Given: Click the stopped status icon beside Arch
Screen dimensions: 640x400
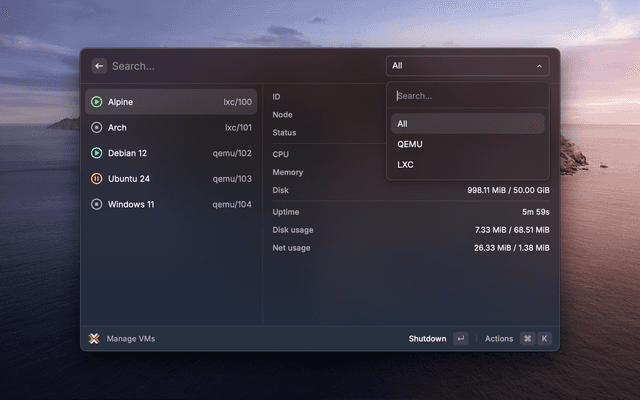Looking at the screenshot, I should coord(96,128).
